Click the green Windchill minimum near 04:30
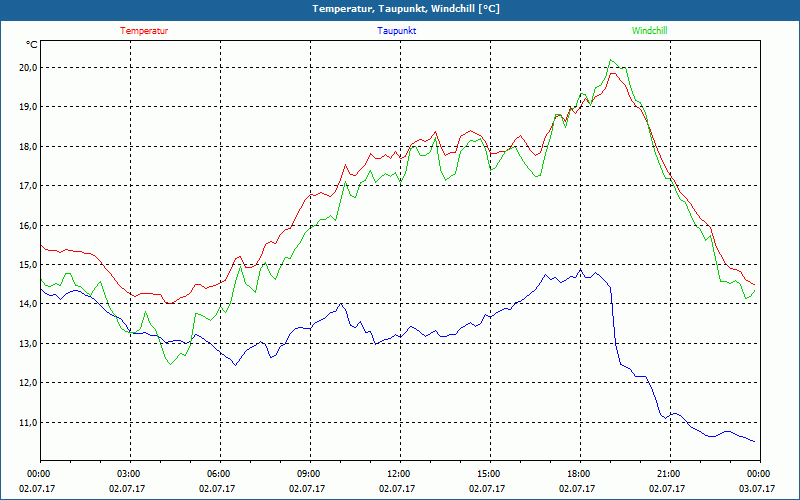The height and width of the screenshot is (500, 800). (x=170, y=364)
